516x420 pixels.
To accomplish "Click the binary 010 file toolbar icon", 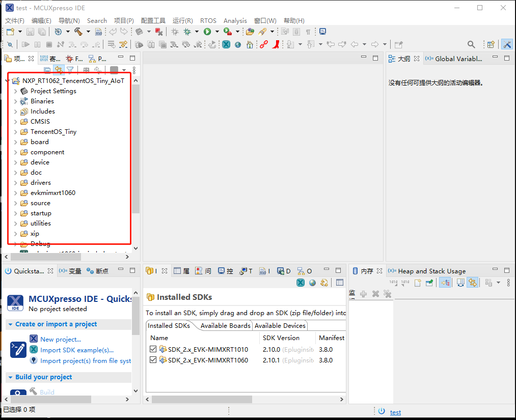I will coord(99,32).
